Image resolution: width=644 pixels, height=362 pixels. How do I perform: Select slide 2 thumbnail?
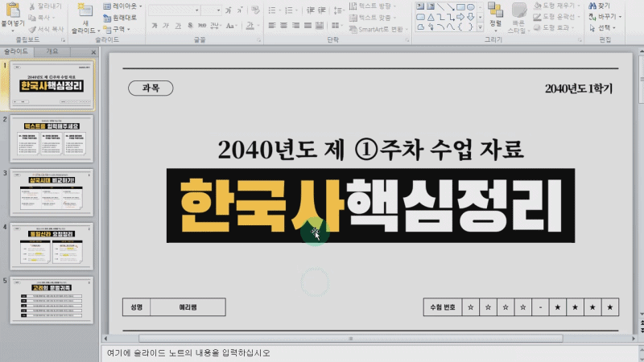click(x=52, y=138)
